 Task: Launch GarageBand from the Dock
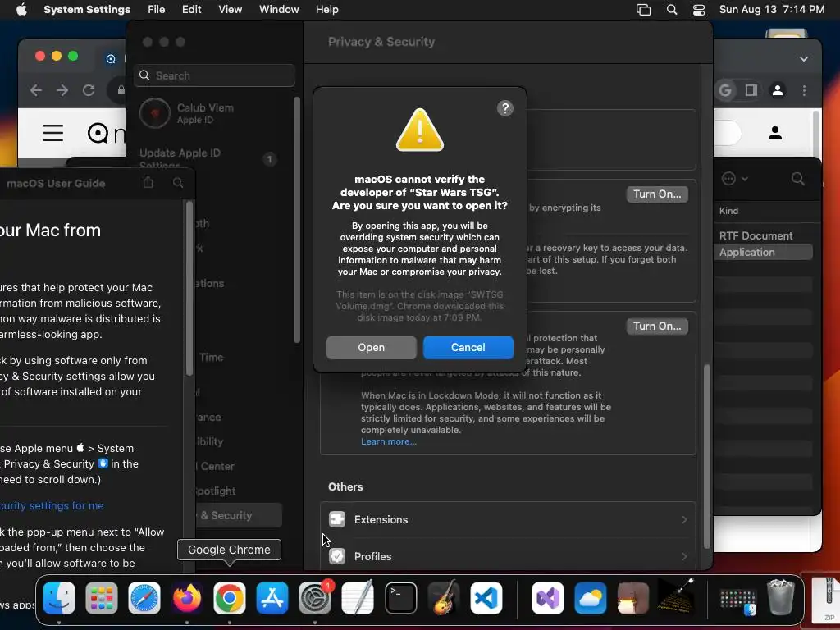tap(443, 598)
